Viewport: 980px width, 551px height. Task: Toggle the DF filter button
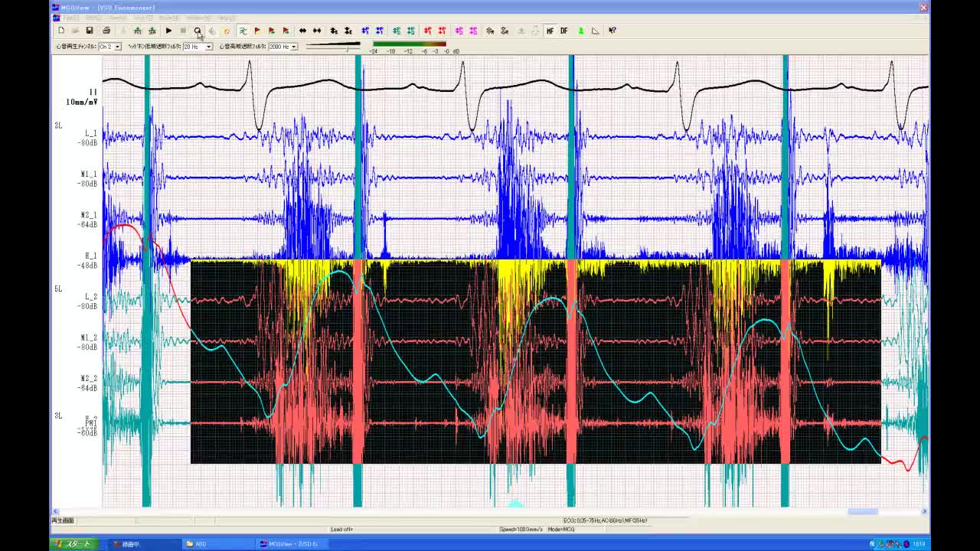(x=564, y=31)
